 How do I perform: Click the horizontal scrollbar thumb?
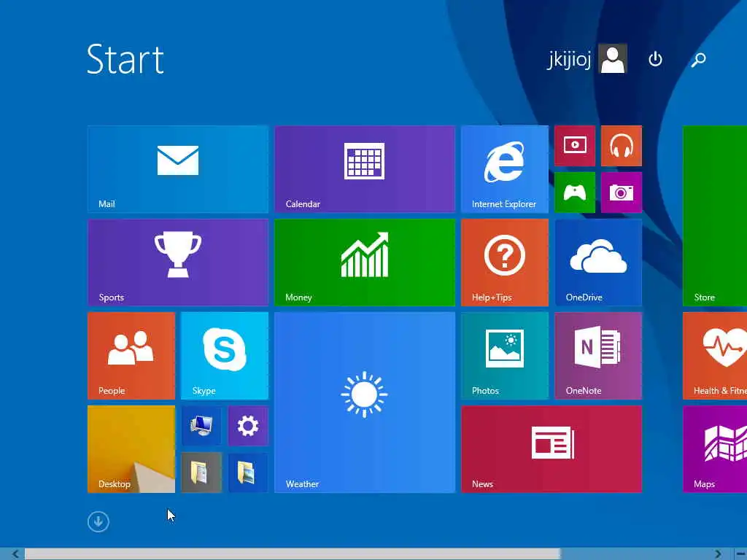(292, 554)
